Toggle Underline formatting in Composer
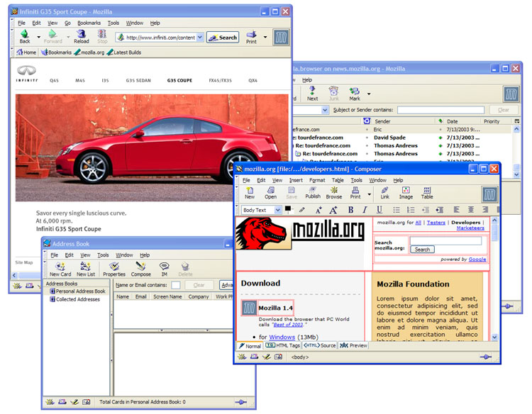 pos(379,210)
